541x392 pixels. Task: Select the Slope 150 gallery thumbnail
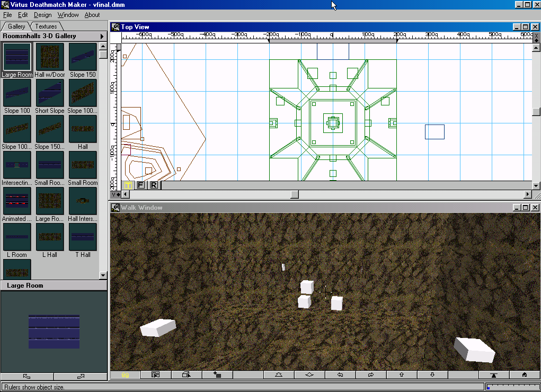[83, 57]
